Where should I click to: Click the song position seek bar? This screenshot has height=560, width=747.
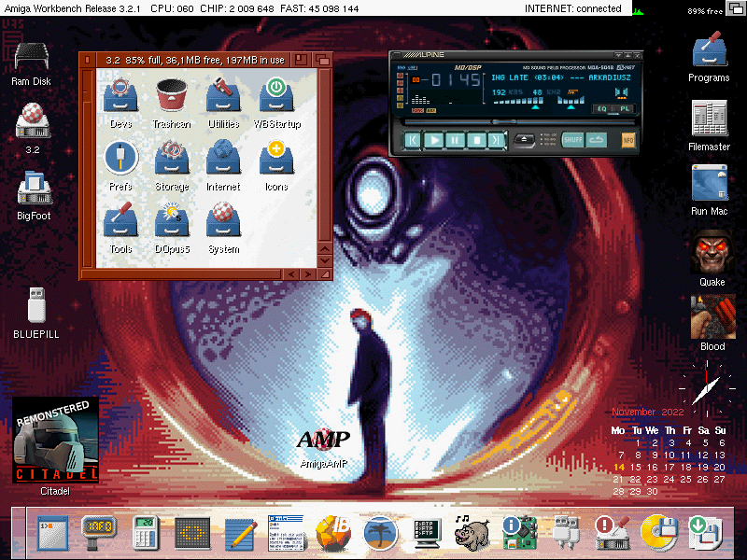coord(518,122)
